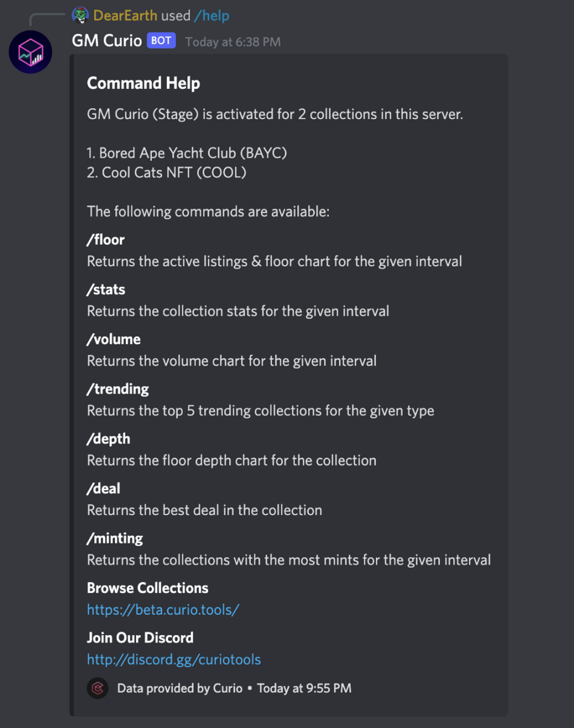
Task: Click the Curio footer logo icon
Action: [98, 688]
